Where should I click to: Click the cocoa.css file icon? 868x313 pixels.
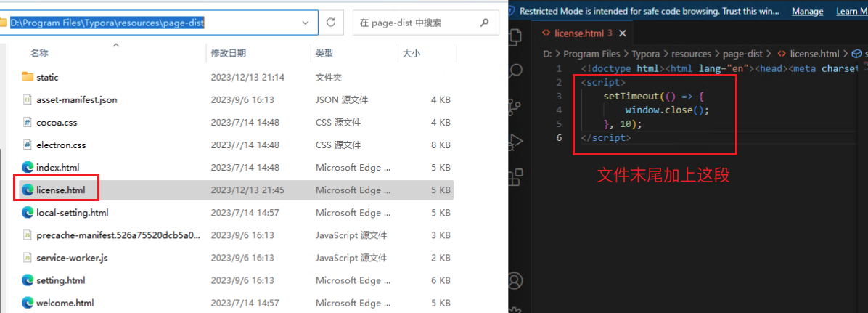pos(27,123)
